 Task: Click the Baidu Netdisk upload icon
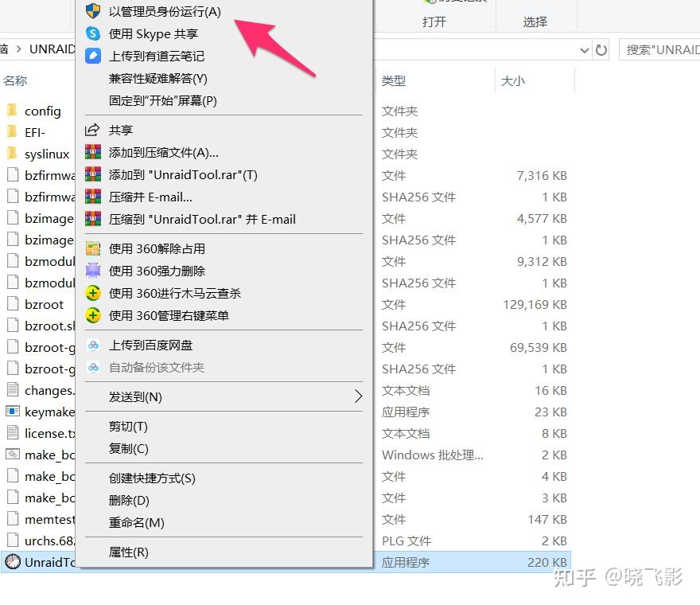point(93,345)
